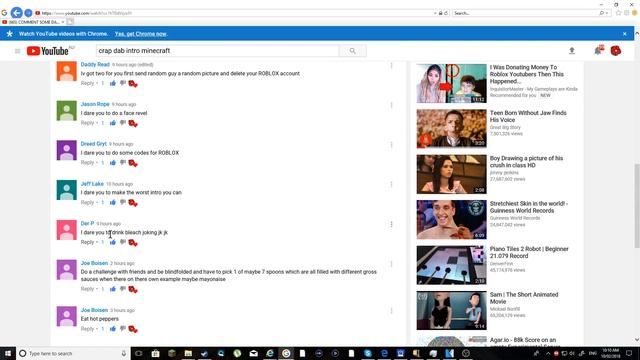The height and width of the screenshot is (360, 640).
Task: Dismiss the Chrome promotion banner
Action: click(x=624, y=34)
